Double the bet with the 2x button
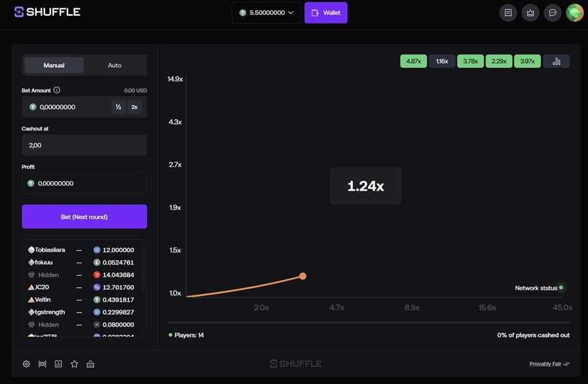This screenshot has height=384, width=588. click(x=135, y=107)
